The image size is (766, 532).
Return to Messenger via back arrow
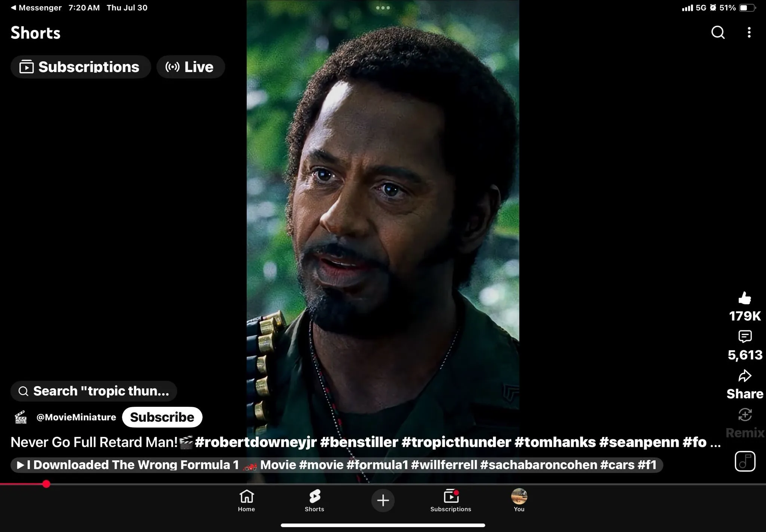click(x=36, y=8)
